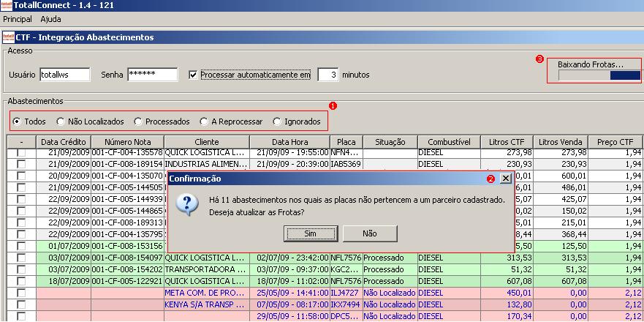Click Litros CTF value 607,08
644x322 pixels.
(x=507, y=281)
